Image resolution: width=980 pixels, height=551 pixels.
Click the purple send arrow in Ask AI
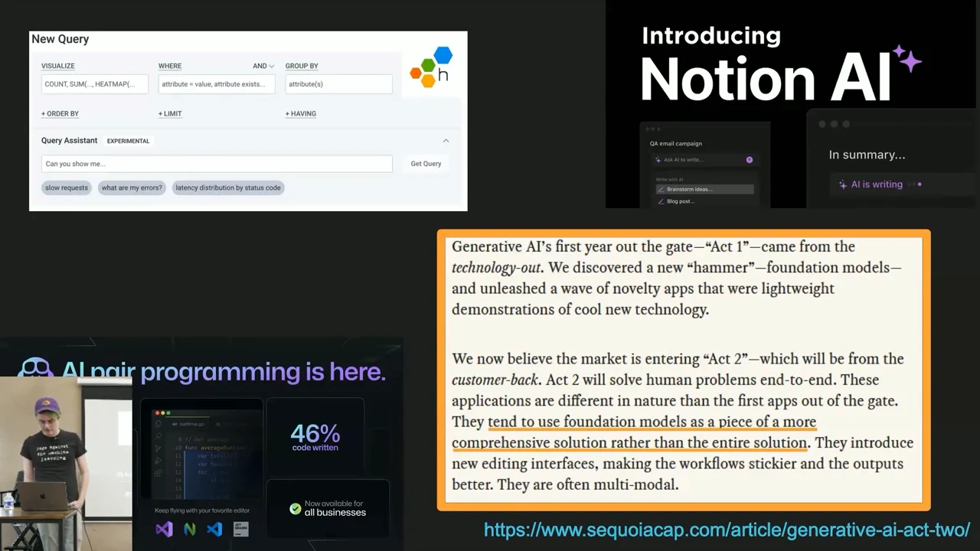coord(750,160)
